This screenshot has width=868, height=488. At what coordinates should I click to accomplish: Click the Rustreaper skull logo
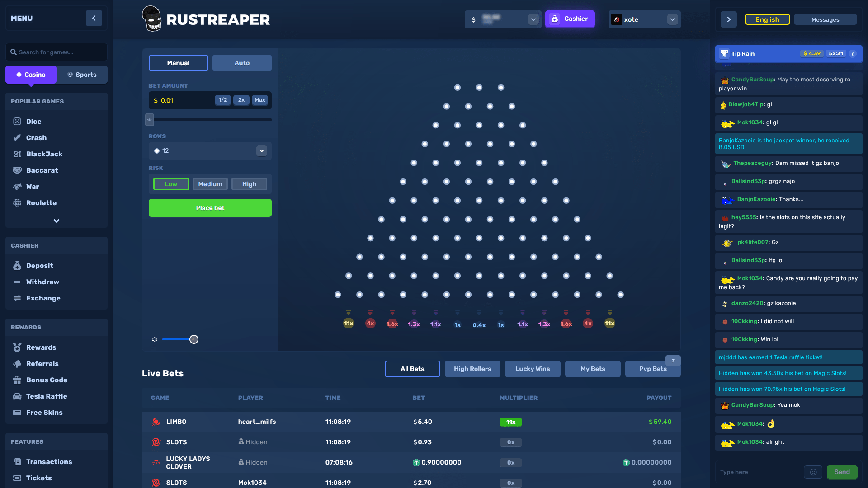pyautogui.click(x=152, y=19)
